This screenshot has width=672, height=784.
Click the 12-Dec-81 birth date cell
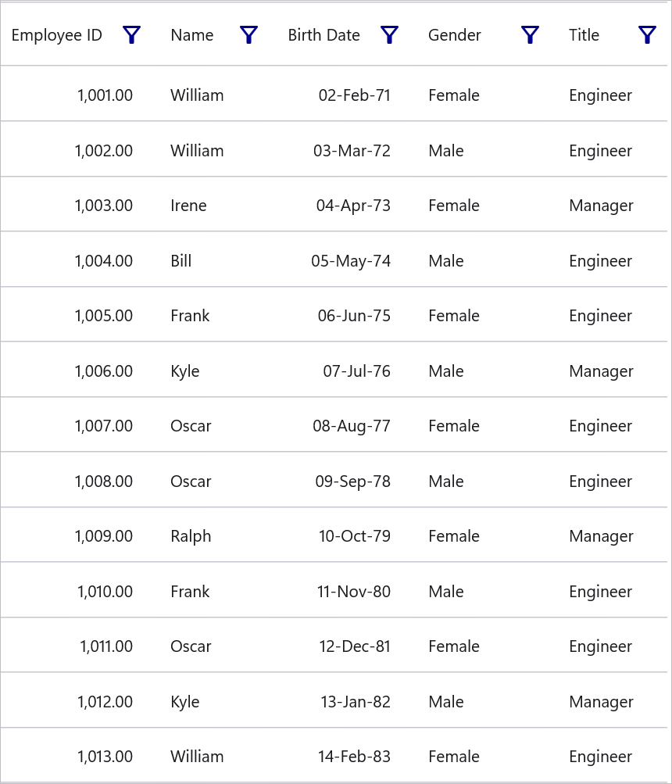354,646
